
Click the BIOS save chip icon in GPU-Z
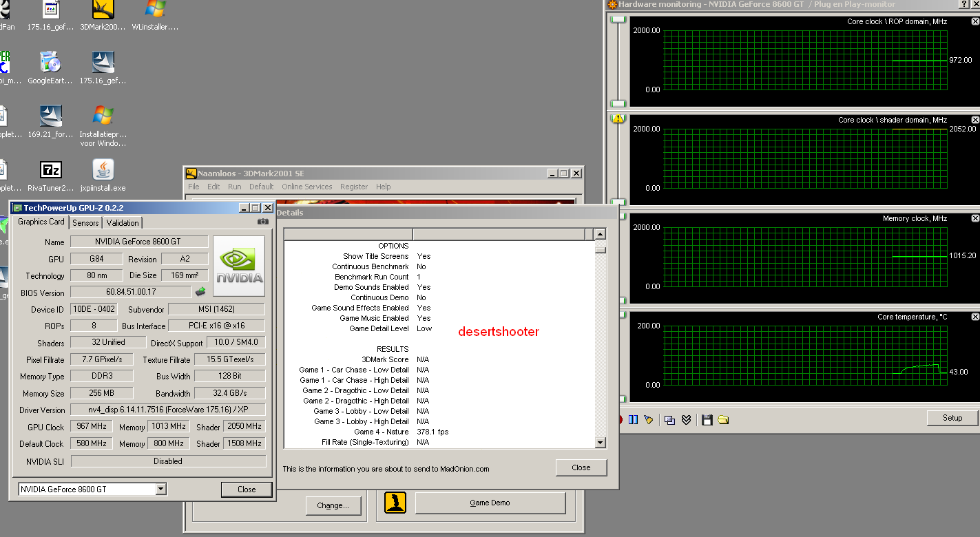coord(200,292)
